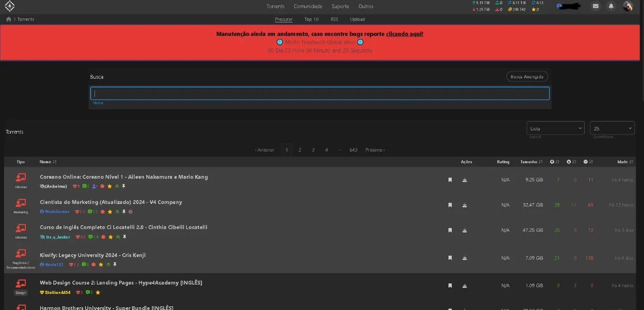Viewport: 644px width, 310px height.
Task: Focus the Busca name search field
Action: coord(320,94)
